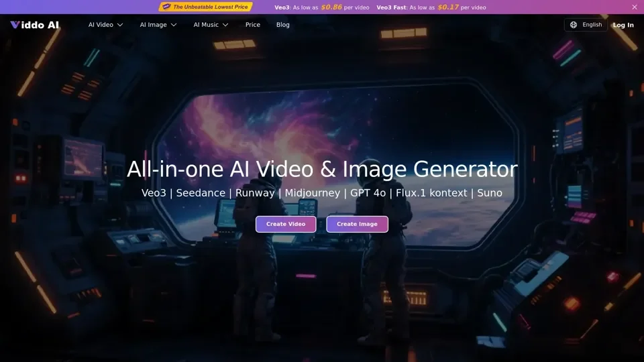This screenshot has width=644, height=362.
Task: Click the Log In button
Action: [623, 25]
